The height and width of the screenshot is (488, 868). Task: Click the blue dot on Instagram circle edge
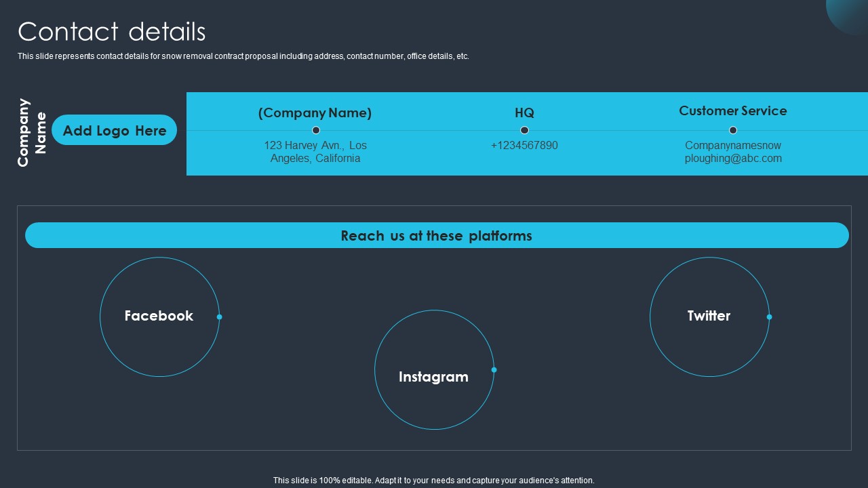pyautogui.click(x=494, y=369)
